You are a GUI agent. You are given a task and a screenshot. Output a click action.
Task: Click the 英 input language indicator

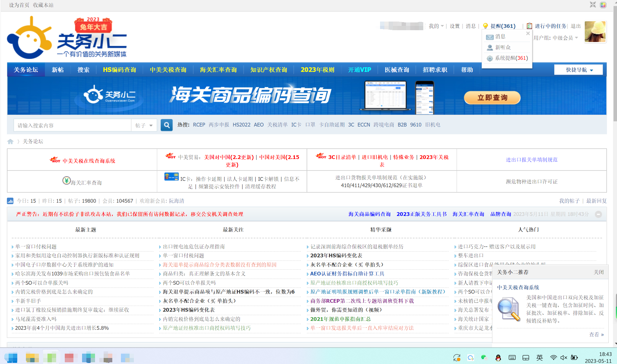[540, 358]
